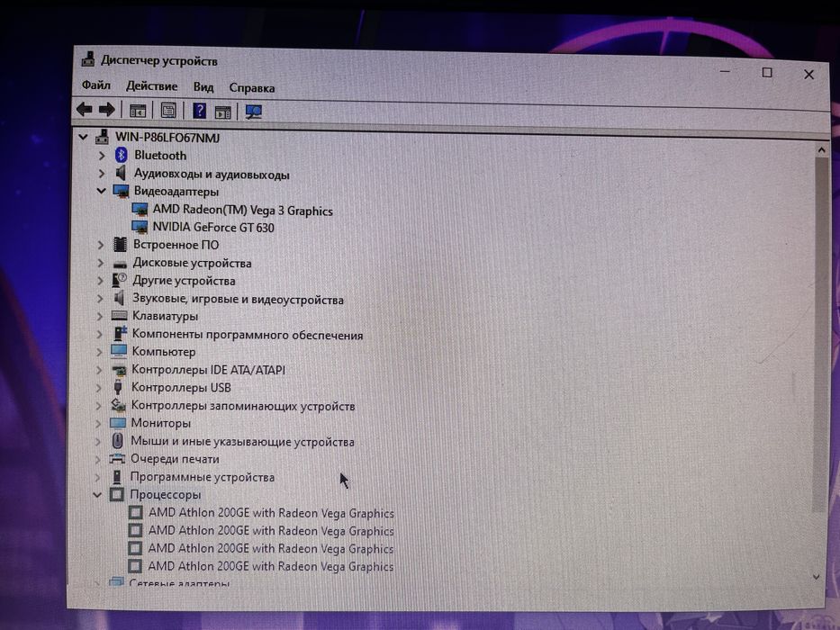Expand the Контроллеры USB category

tap(98, 387)
